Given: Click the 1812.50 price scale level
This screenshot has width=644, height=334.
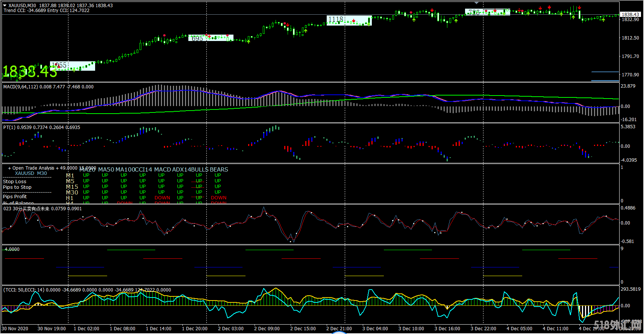Looking at the screenshot, I should point(630,38).
